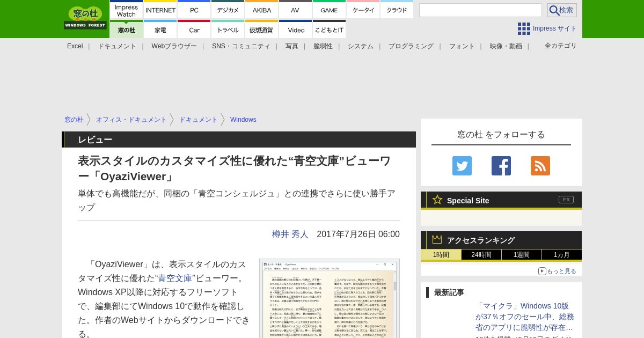Open the こどもとIT tab
Viewport: 644px width, 338px height.
pyautogui.click(x=329, y=30)
